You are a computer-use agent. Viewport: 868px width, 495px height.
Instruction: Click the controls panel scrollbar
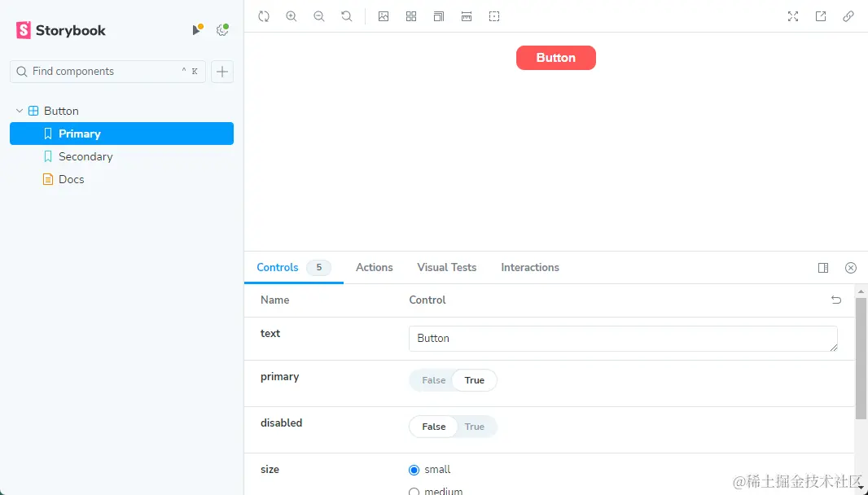click(x=861, y=358)
